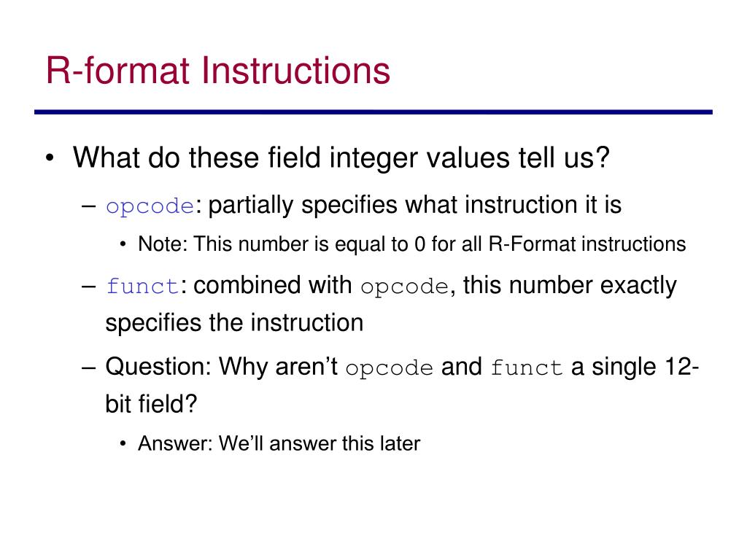Click the monospace opcode after 'Why aren't'
The height and width of the screenshot is (560, 747).
tap(390, 368)
